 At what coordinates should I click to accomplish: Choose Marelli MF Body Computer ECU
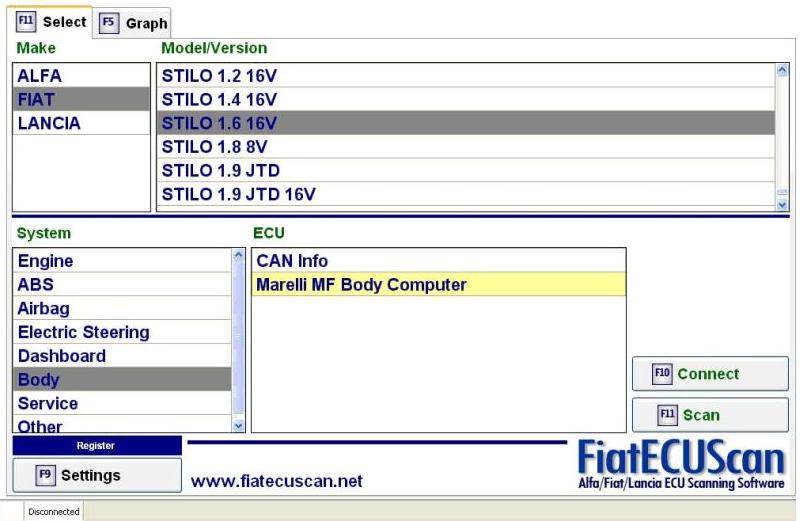439,284
